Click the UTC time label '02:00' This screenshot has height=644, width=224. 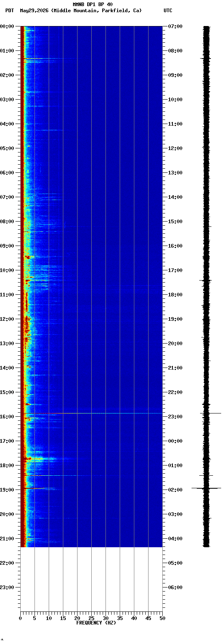[175, 490]
